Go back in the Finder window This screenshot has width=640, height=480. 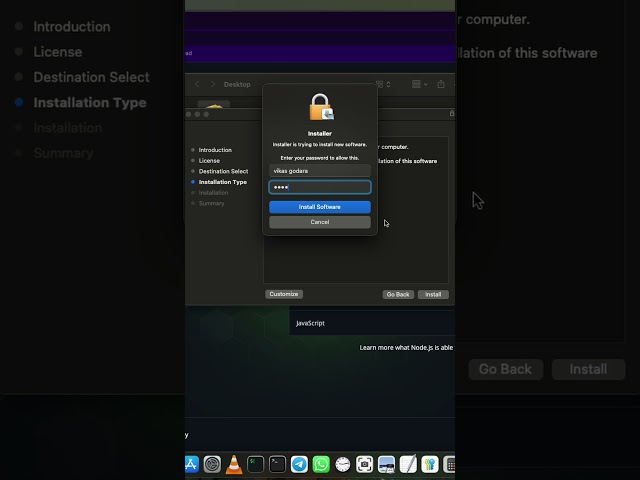point(197,84)
